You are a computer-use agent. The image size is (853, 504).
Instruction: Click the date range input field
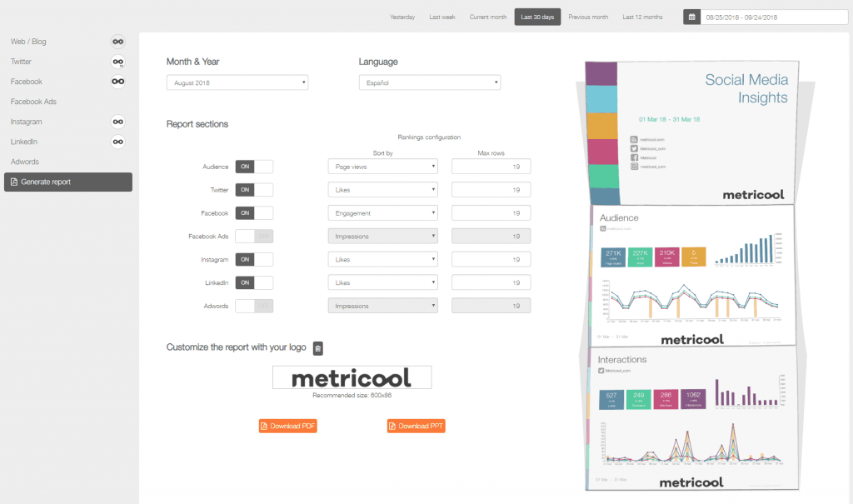pyautogui.click(x=774, y=17)
